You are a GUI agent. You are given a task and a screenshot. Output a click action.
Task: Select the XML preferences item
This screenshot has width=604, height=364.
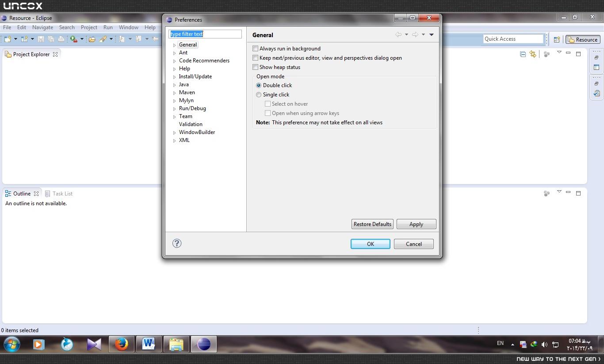[184, 140]
